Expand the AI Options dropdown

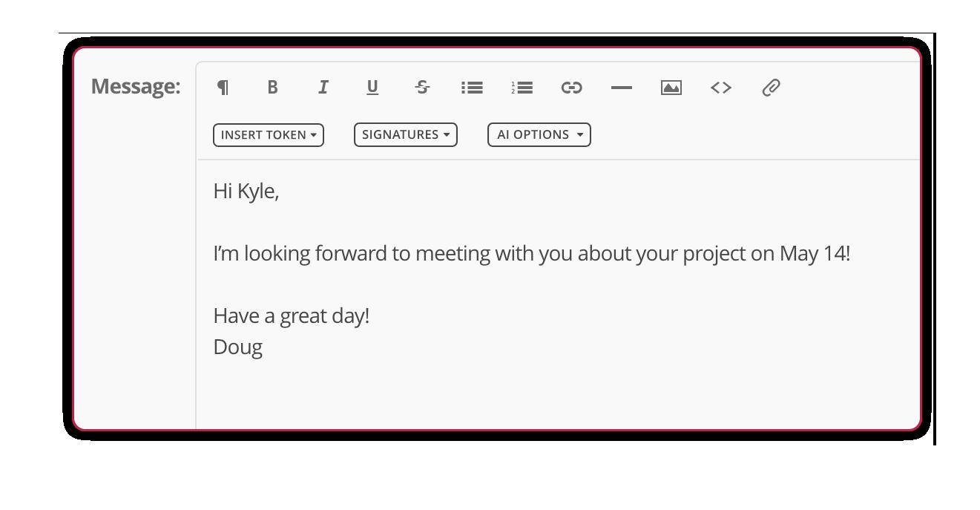click(539, 135)
